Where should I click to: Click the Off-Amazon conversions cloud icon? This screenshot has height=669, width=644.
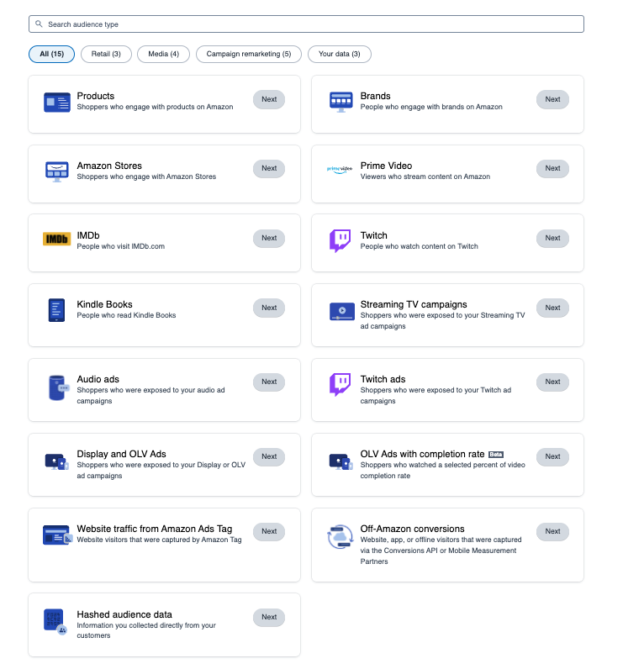click(340, 537)
